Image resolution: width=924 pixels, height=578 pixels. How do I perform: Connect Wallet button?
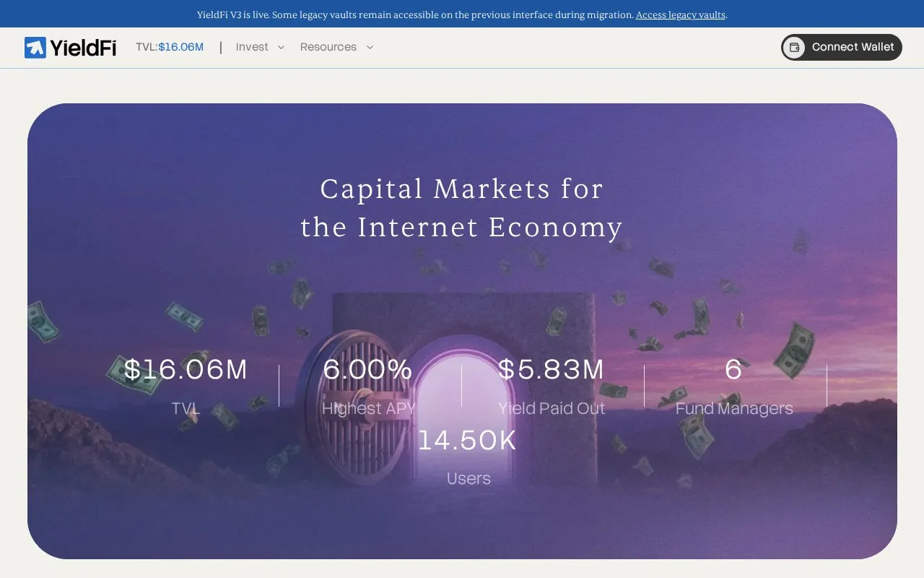coord(842,47)
